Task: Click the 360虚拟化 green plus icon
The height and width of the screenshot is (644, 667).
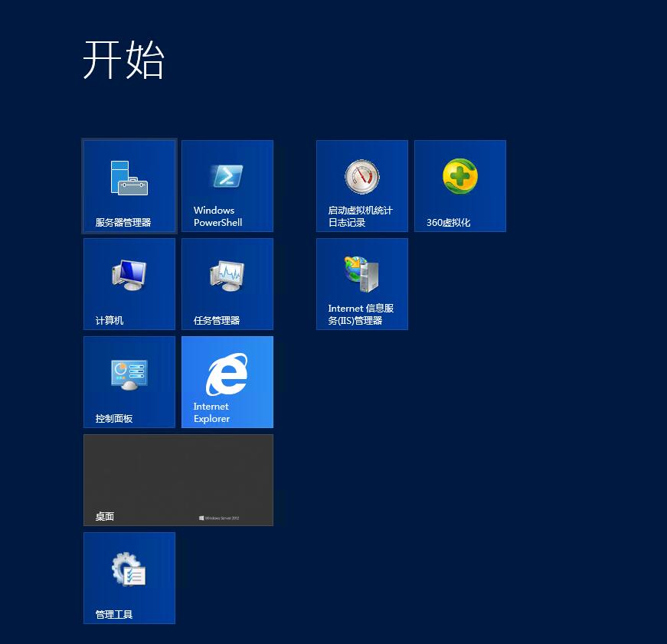Action: 459,177
